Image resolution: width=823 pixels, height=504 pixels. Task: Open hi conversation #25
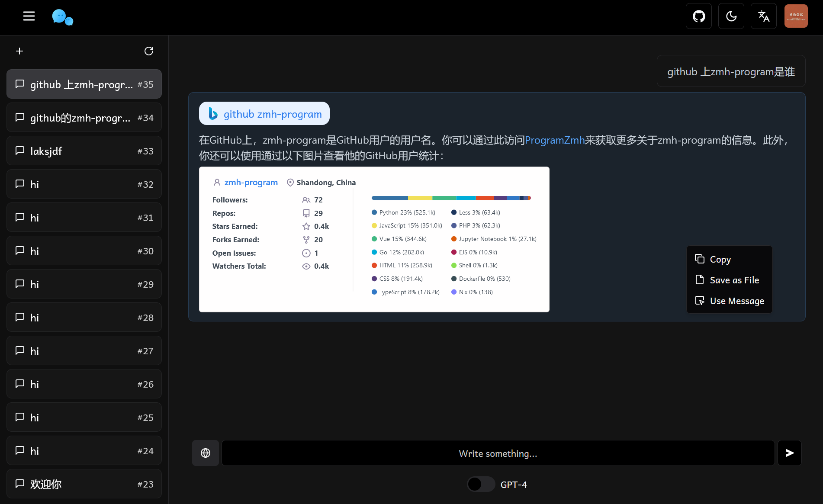tap(84, 417)
